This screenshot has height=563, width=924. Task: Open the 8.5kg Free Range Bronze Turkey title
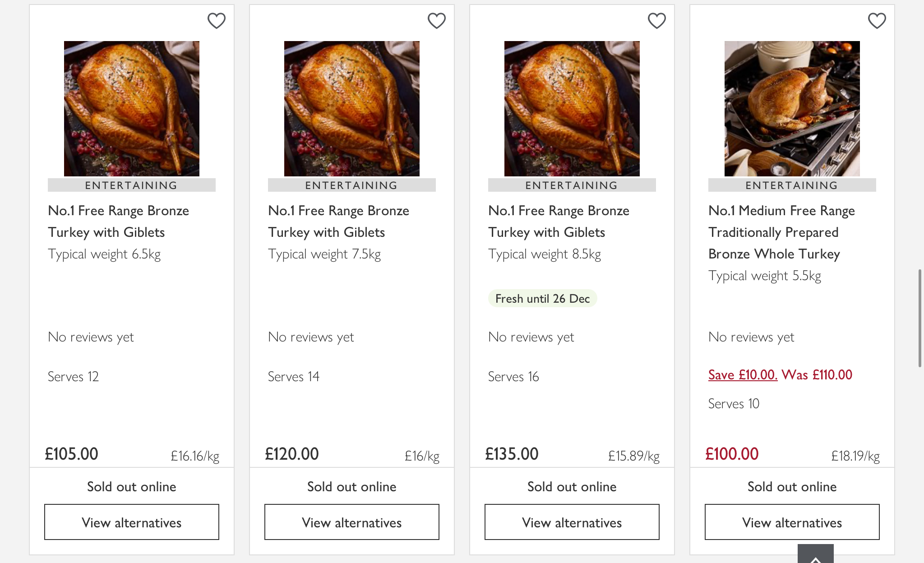[559, 221]
